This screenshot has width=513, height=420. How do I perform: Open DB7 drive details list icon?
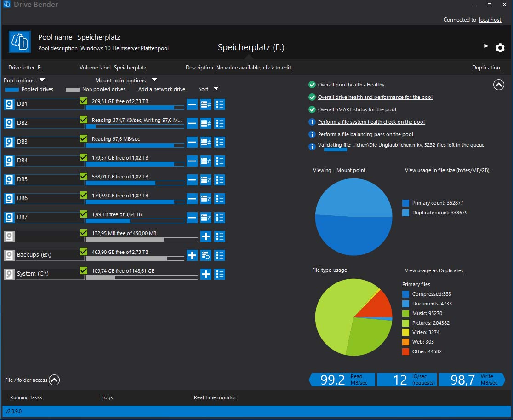(x=220, y=218)
